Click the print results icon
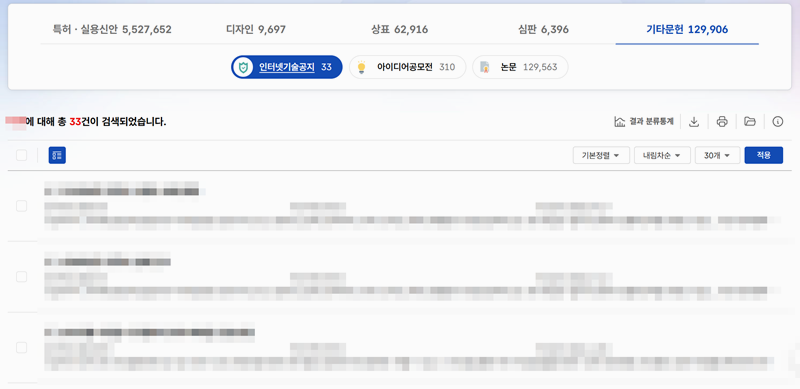The image size is (800, 389). [x=722, y=121]
